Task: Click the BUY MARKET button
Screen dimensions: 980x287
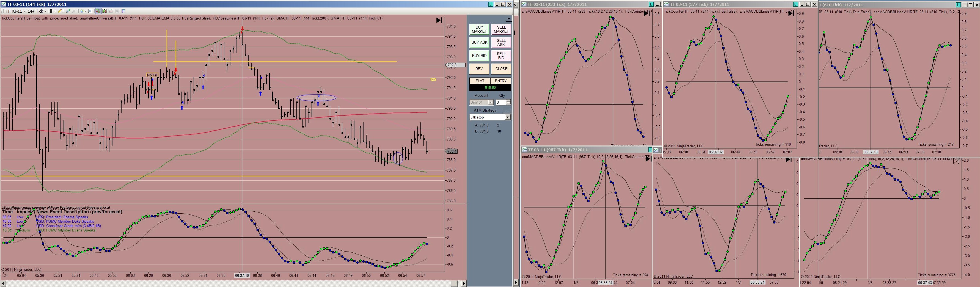Action: coord(479,29)
